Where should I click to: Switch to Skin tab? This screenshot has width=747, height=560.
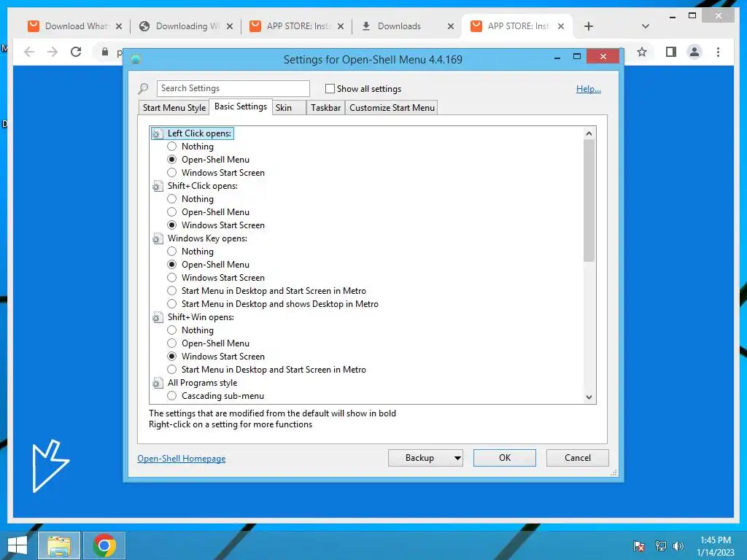point(289,108)
